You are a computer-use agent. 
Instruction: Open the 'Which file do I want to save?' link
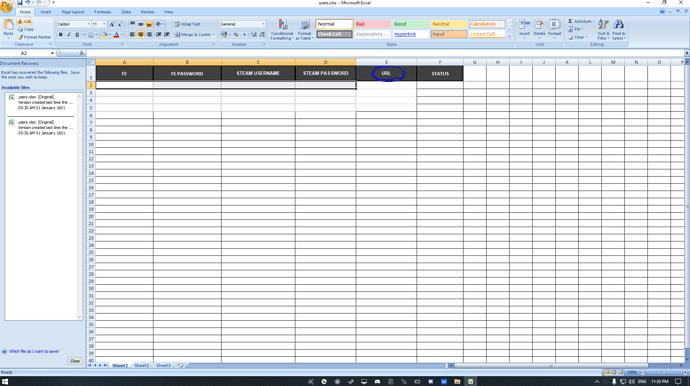pyautogui.click(x=34, y=351)
